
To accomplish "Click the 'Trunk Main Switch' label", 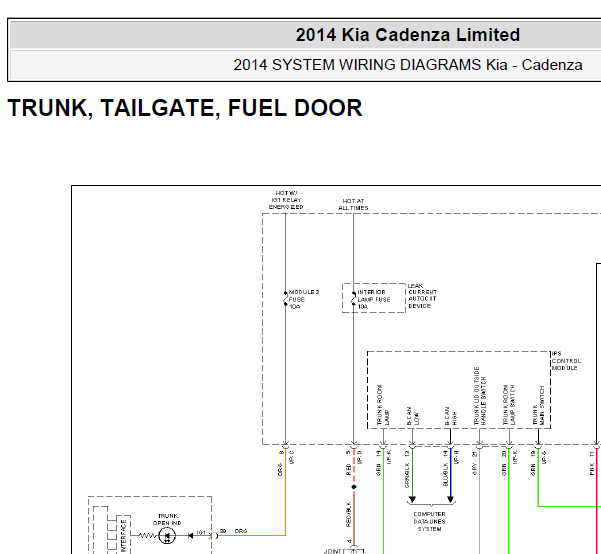I will click(x=540, y=405).
